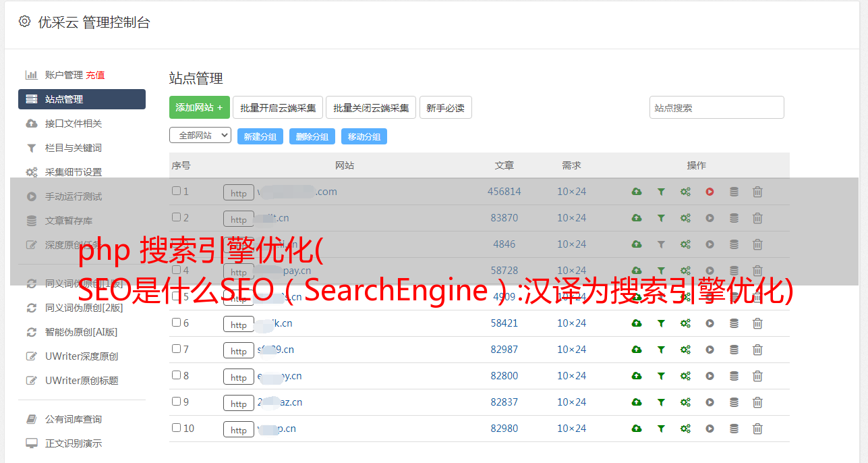Tick the checkbox for row 2
The image size is (868, 463).
pyautogui.click(x=176, y=217)
